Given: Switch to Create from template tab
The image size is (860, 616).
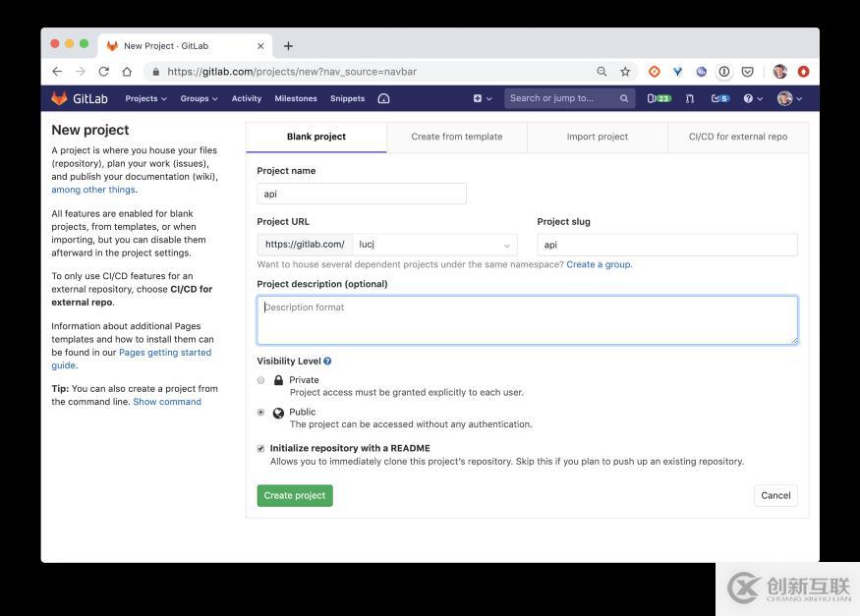Looking at the screenshot, I should [x=457, y=137].
